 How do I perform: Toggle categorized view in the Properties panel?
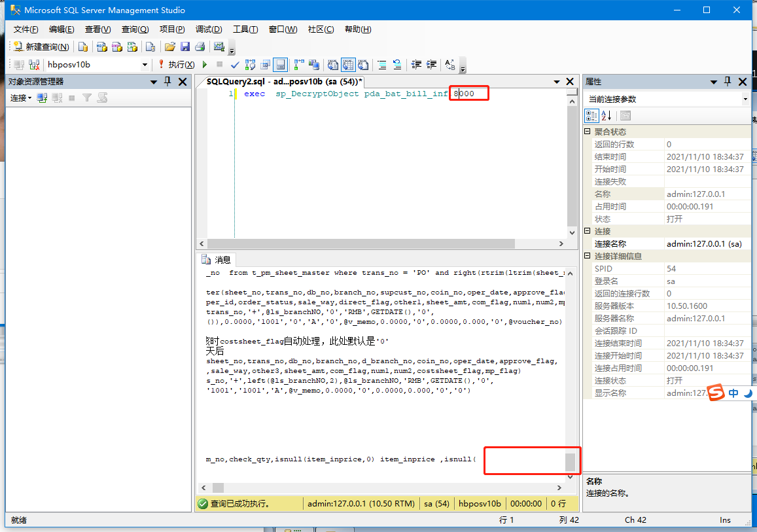(x=591, y=116)
